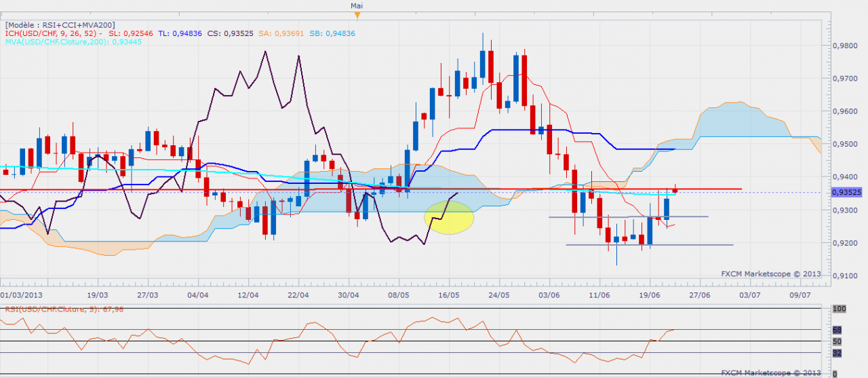
Task: Click the ICH(USD/CHF, 9, 26, 52) indicator label
Action: [54, 33]
